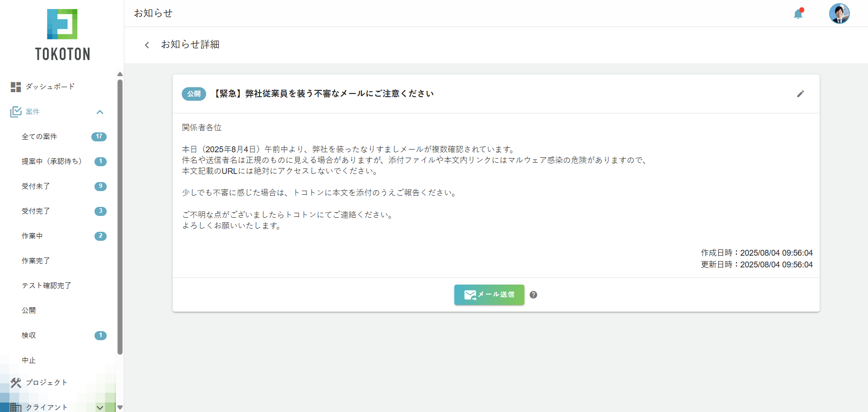The height and width of the screenshot is (412, 868).
Task: Click the プロジェクト tools icon
Action: pos(16,383)
